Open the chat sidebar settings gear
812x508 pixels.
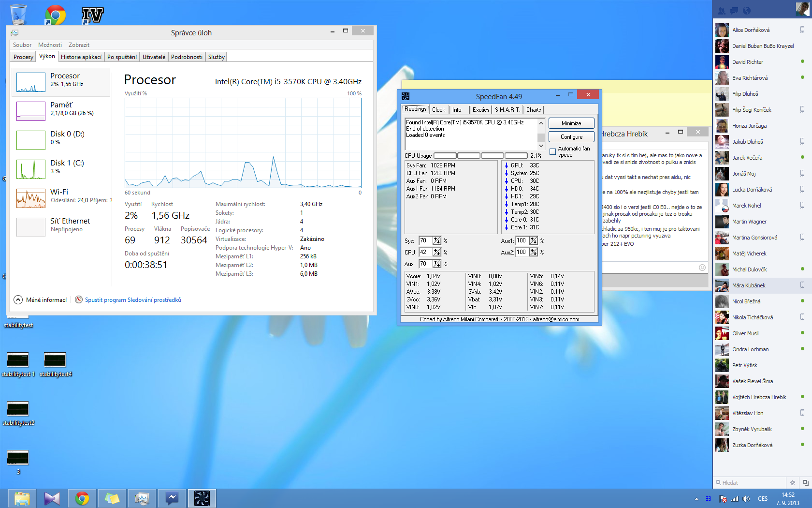click(x=793, y=482)
